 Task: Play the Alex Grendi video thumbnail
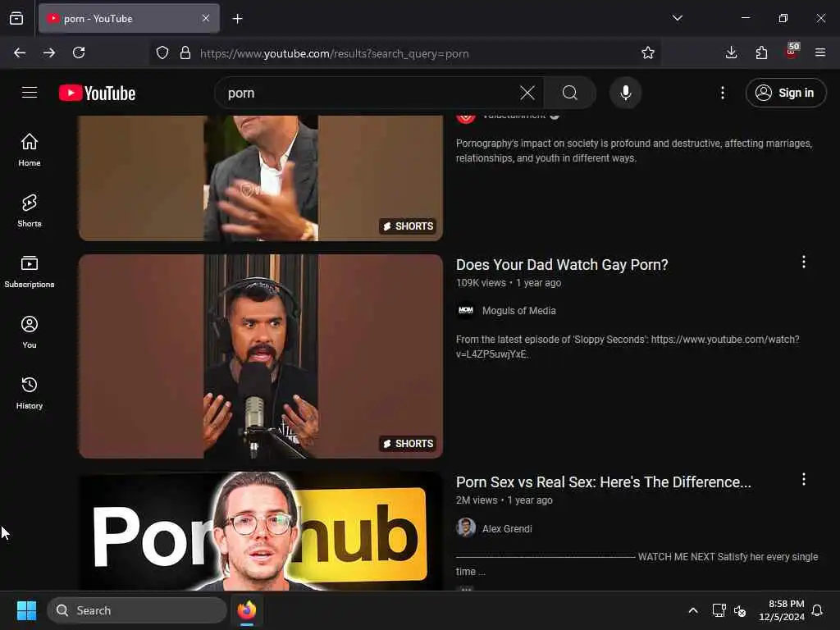coord(261,531)
